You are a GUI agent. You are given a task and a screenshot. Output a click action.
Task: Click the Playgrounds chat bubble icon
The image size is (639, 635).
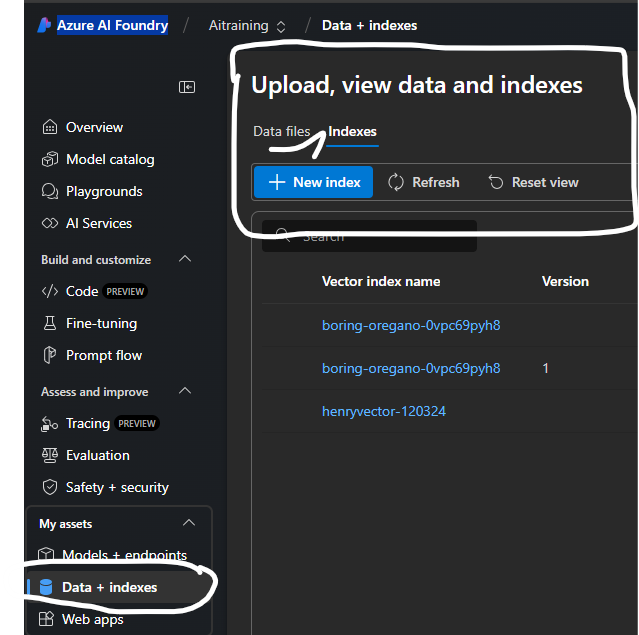tap(50, 191)
